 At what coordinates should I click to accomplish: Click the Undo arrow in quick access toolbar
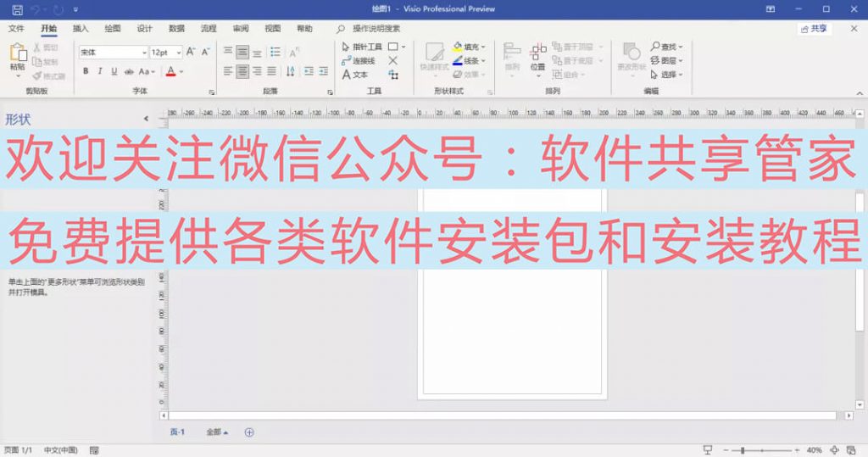click(x=36, y=9)
